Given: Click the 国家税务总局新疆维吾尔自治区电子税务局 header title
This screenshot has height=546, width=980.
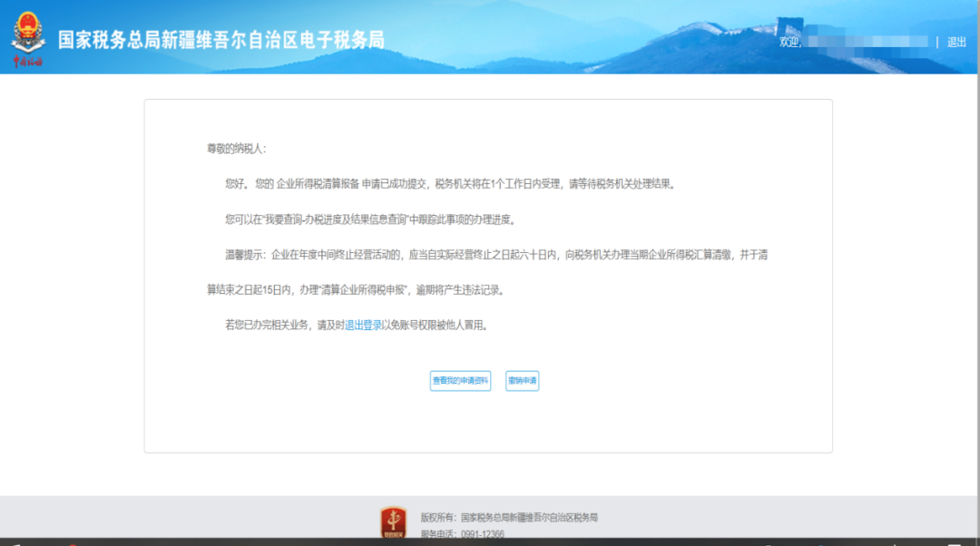Looking at the screenshot, I should pos(220,40).
